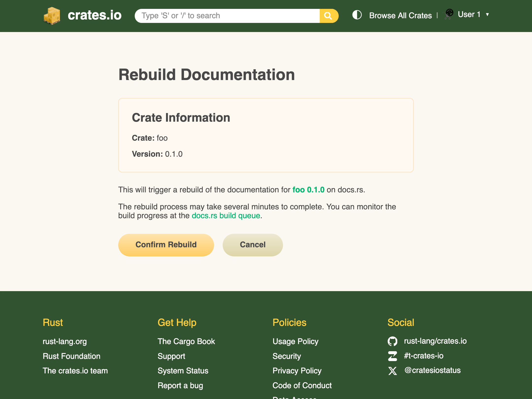Focus the crate search input field
The height and width of the screenshot is (399, 532).
click(227, 16)
